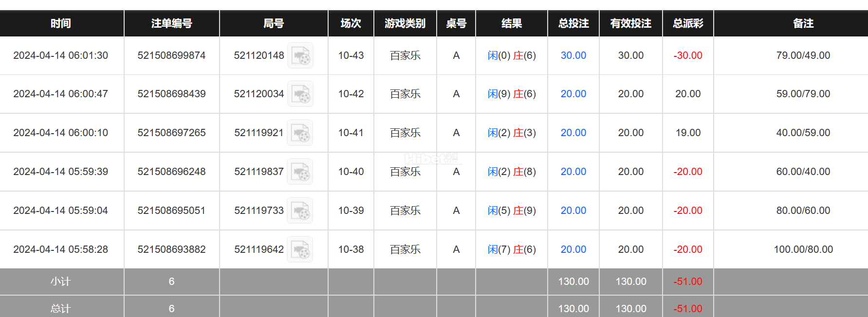Viewport: 868px width, 317px height.
Task: Open video replay icon for round 521120148
Action: [x=300, y=55]
